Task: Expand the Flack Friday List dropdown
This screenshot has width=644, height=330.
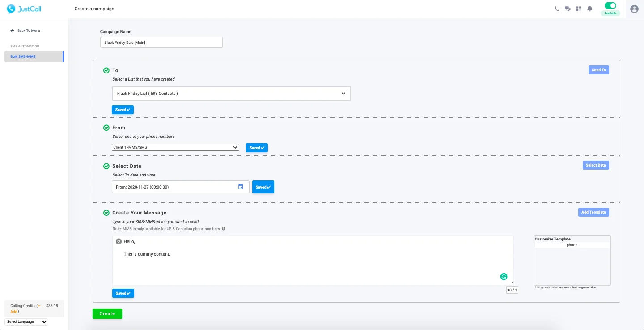Action: point(231,94)
